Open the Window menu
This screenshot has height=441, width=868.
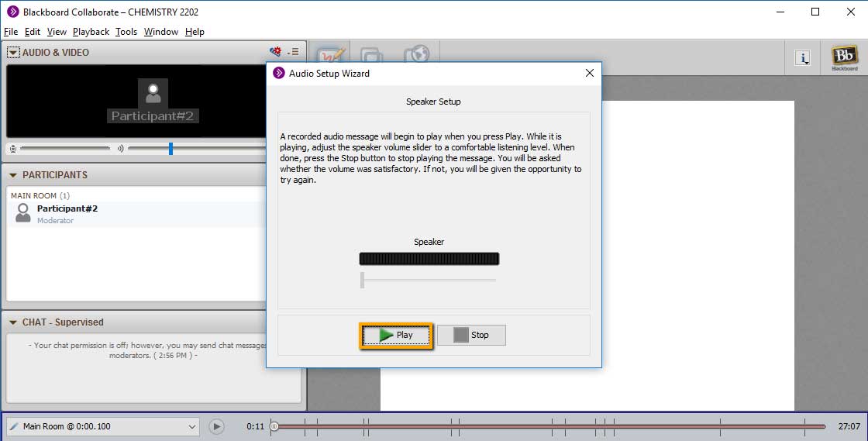coord(161,32)
